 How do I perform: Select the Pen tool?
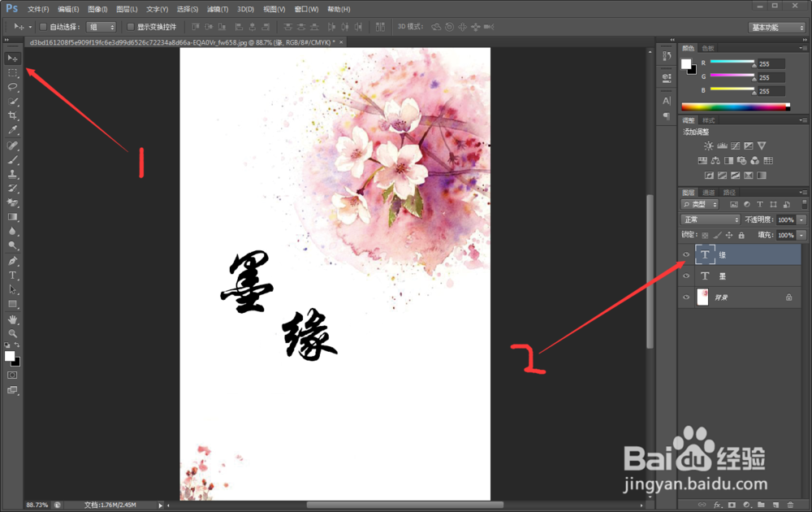click(x=12, y=261)
